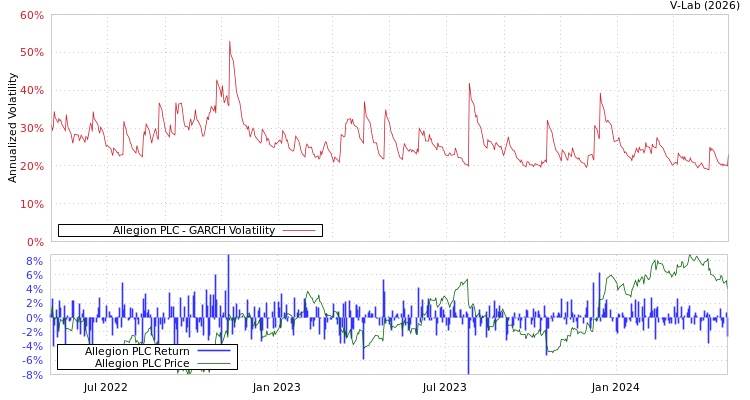Viewport: 750px width, 400px height.
Task: Click the -4% label on return axis
Action: (32, 346)
